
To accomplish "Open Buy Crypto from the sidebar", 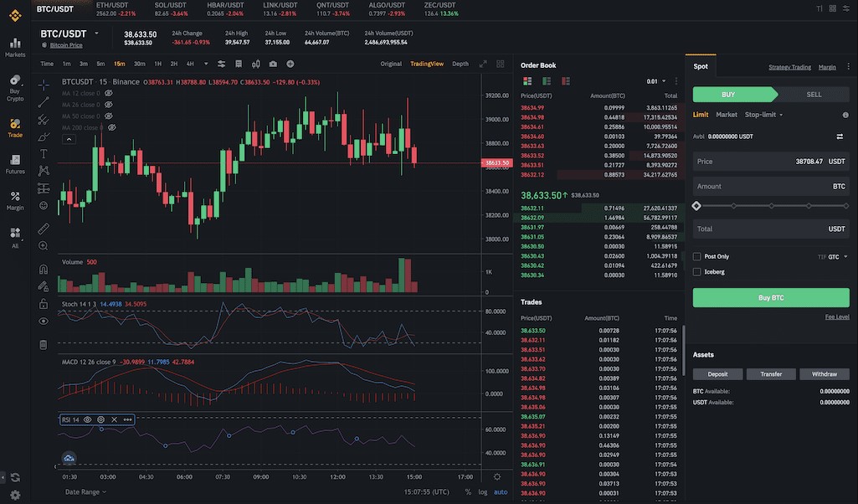I will point(15,88).
